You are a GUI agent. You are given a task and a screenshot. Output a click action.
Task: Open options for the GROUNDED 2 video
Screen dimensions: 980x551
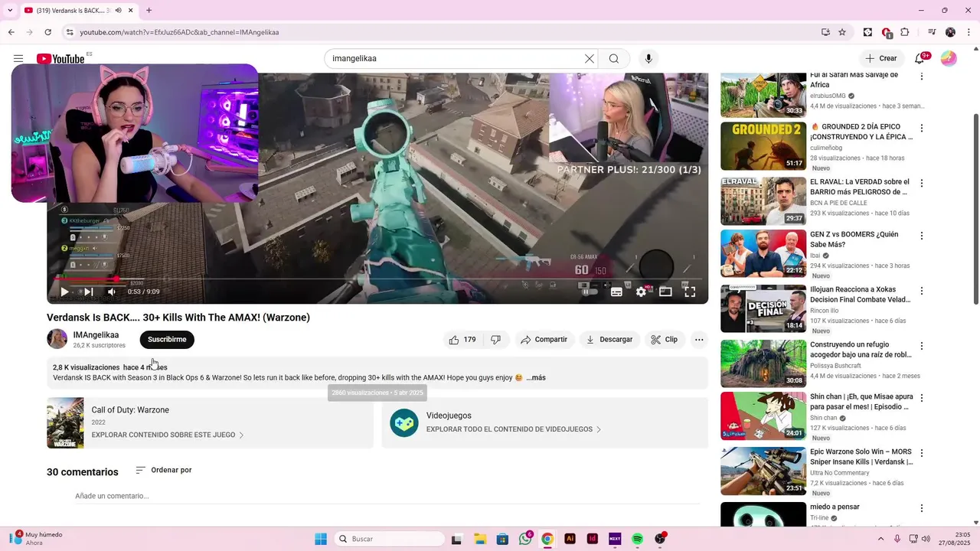click(922, 128)
